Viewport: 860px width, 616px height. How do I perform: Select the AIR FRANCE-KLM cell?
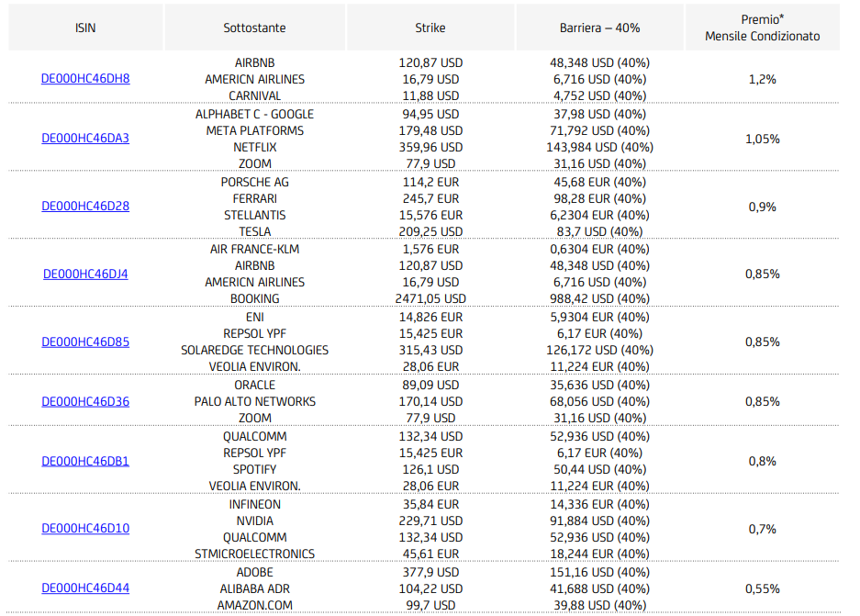[x=254, y=249]
